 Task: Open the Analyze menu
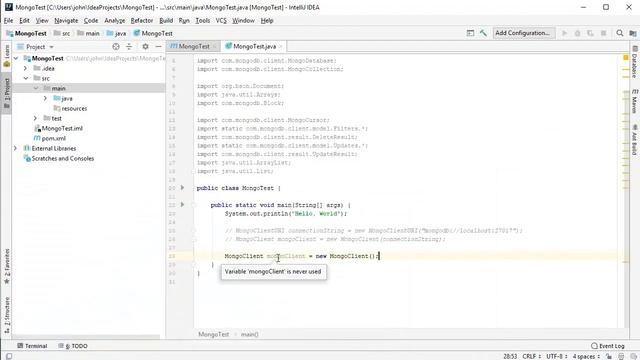tap(114, 20)
